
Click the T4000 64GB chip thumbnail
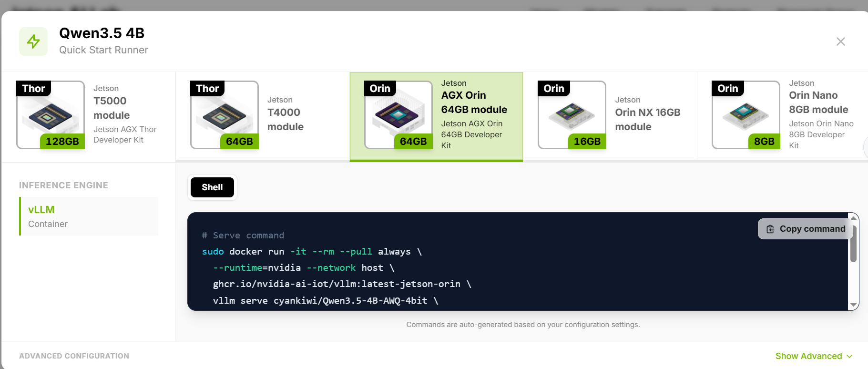(x=225, y=115)
